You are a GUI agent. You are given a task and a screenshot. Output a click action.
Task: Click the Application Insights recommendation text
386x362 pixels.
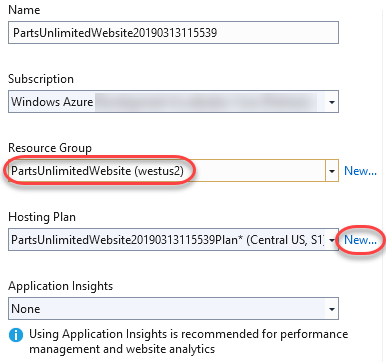[x=189, y=341]
